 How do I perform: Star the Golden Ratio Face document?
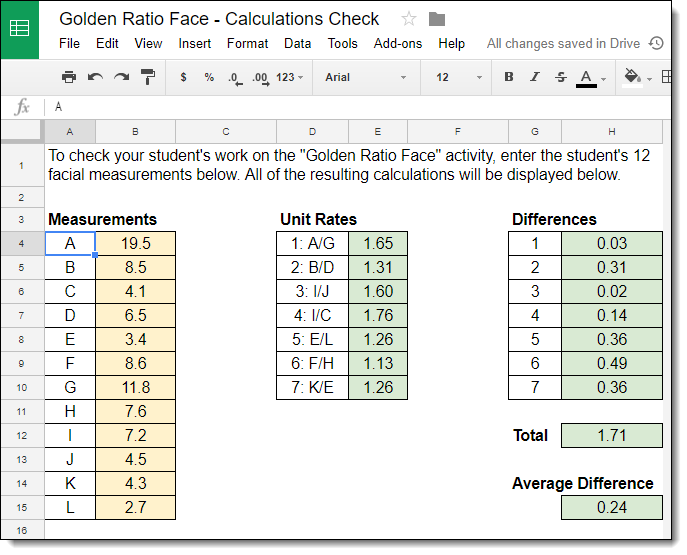[409, 19]
